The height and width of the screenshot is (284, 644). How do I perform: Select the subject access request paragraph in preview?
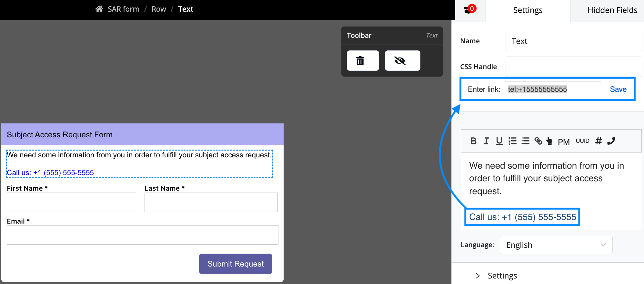[139, 155]
